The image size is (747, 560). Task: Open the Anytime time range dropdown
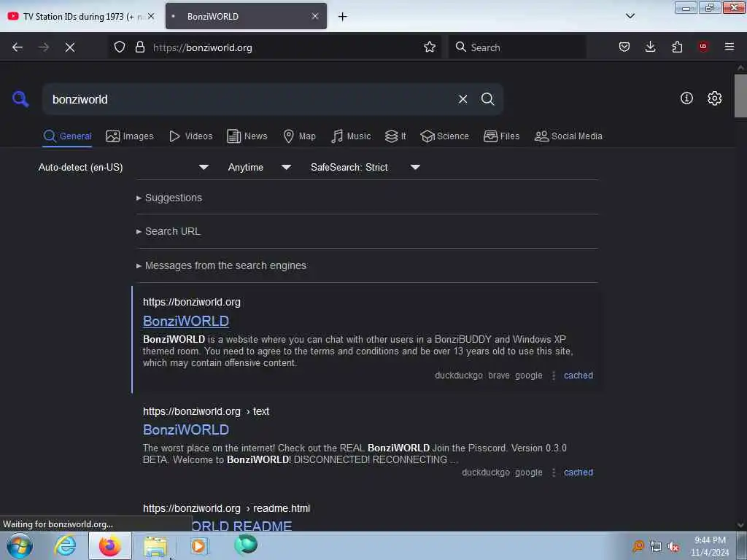click(259, 167)
